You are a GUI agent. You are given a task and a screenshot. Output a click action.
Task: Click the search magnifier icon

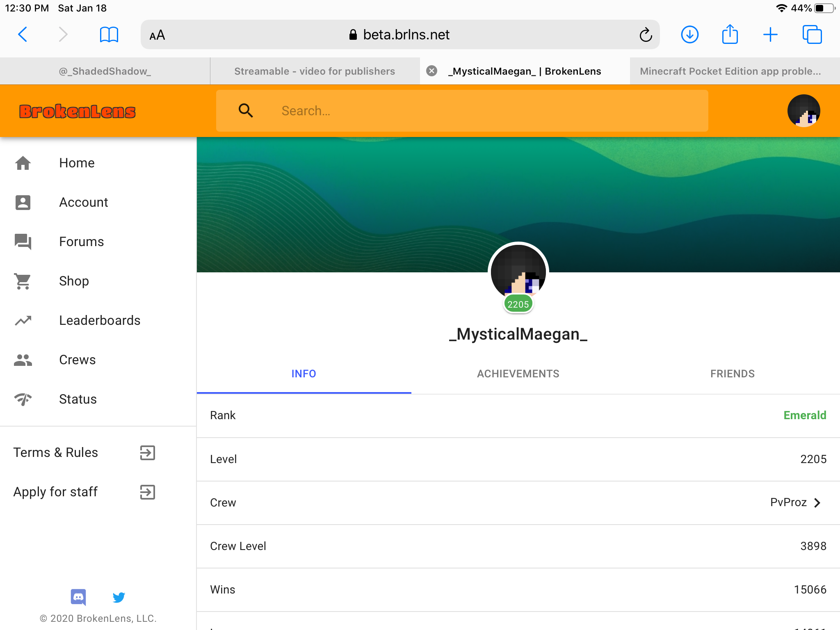pos(246,111)
